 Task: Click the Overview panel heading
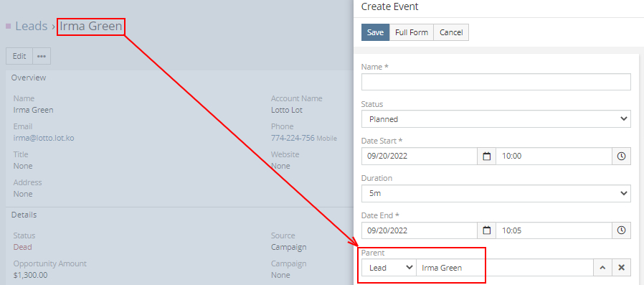tap(29, 78)
